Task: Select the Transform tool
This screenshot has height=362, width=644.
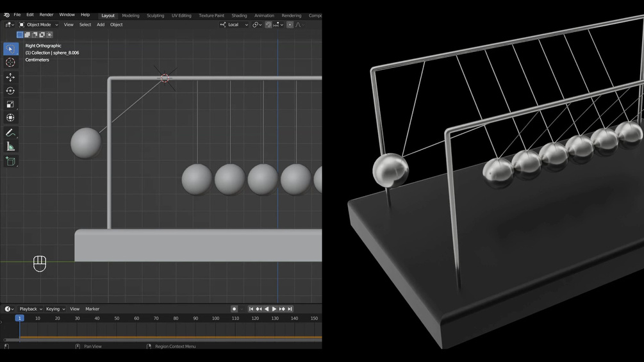Action: [x=10, y=118]
